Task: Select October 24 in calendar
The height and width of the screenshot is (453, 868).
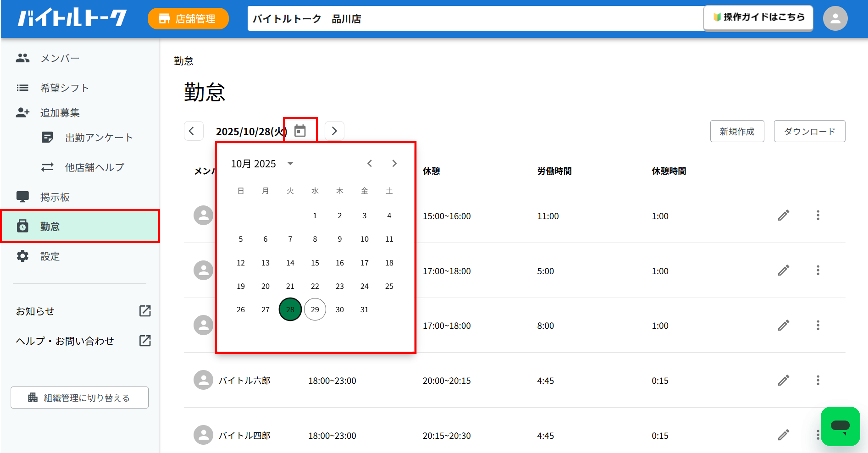Action: [x=364, y=286]
